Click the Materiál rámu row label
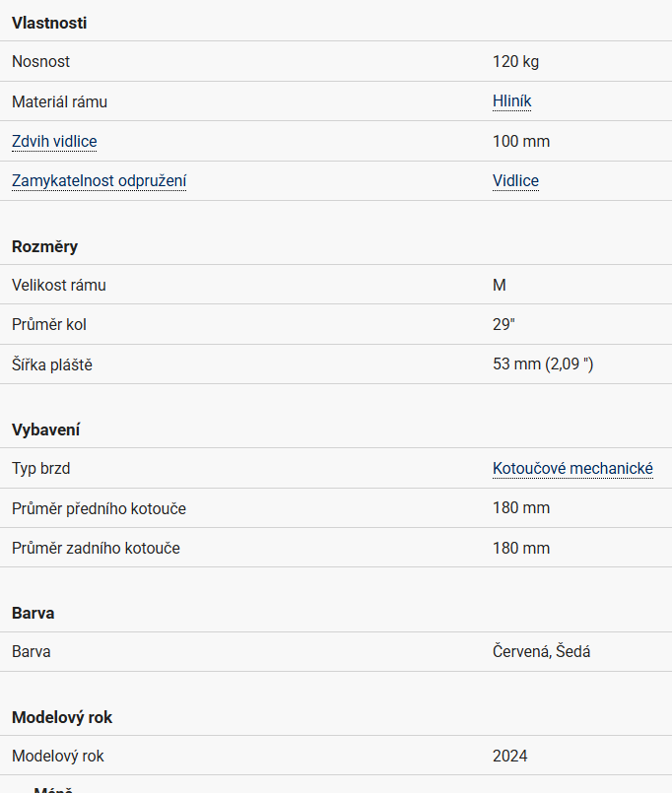672x793 pixels. (59, 101)
